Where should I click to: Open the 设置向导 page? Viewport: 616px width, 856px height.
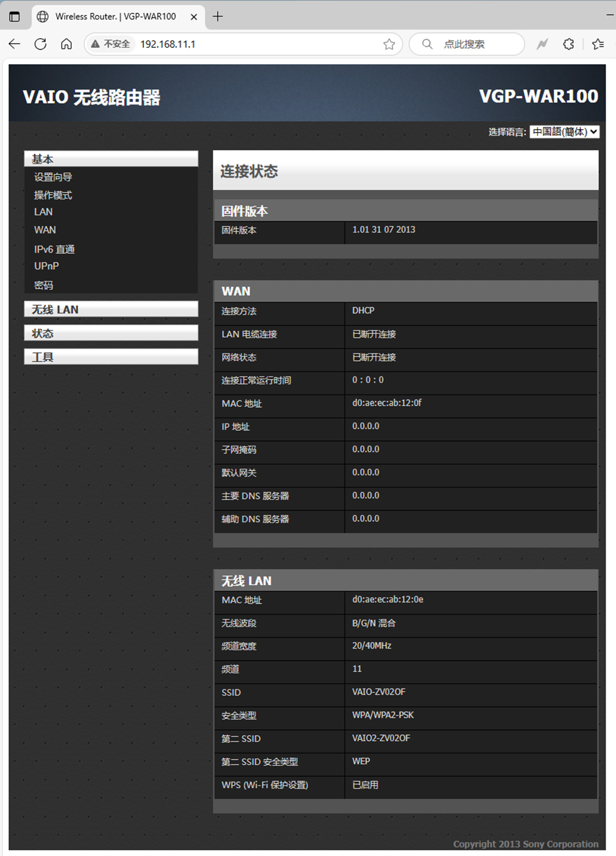tap(53, 177)
